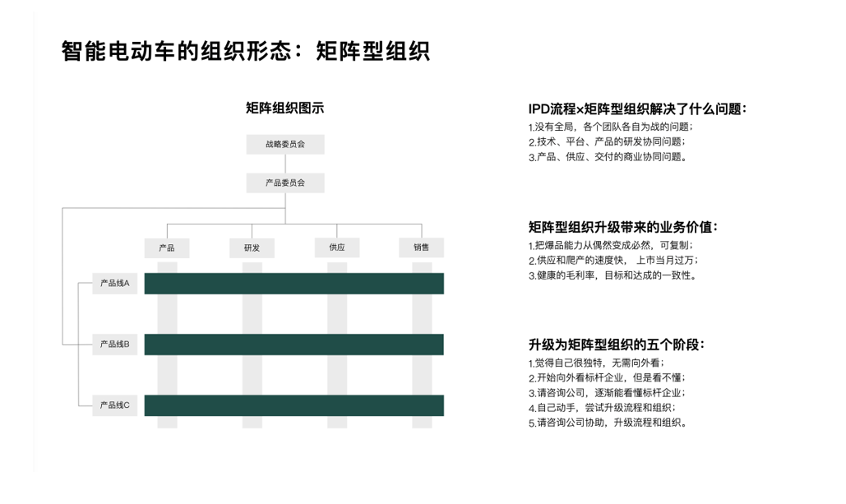Click the line 没有全局，各个团队各自为战的问题
846x504 pixels.
(610, 127)
